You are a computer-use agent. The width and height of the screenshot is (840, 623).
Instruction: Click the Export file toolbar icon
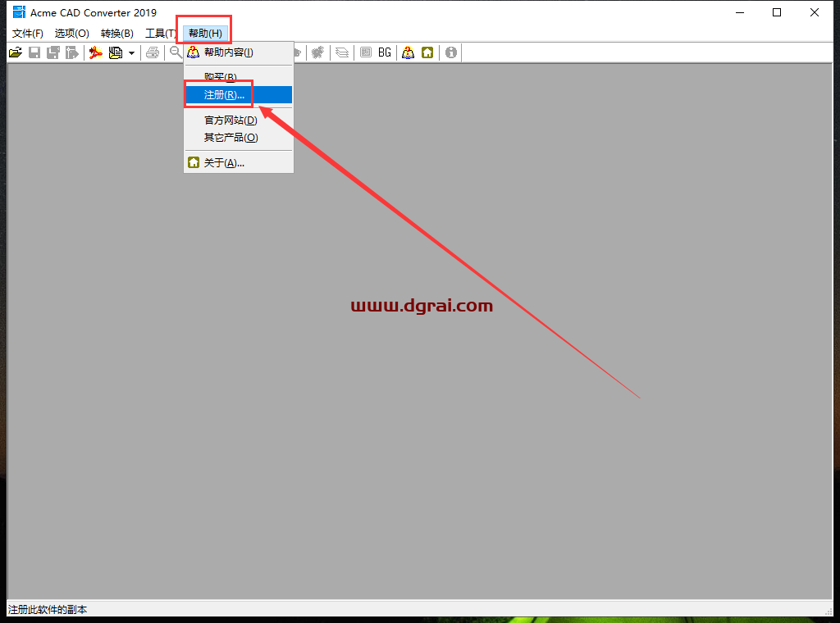click(72, 52)
